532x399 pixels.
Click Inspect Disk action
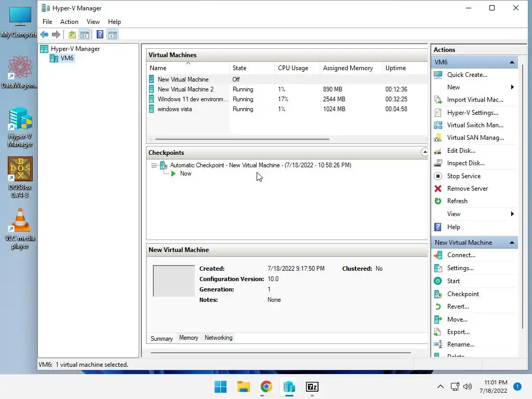(x=465, y=163)
